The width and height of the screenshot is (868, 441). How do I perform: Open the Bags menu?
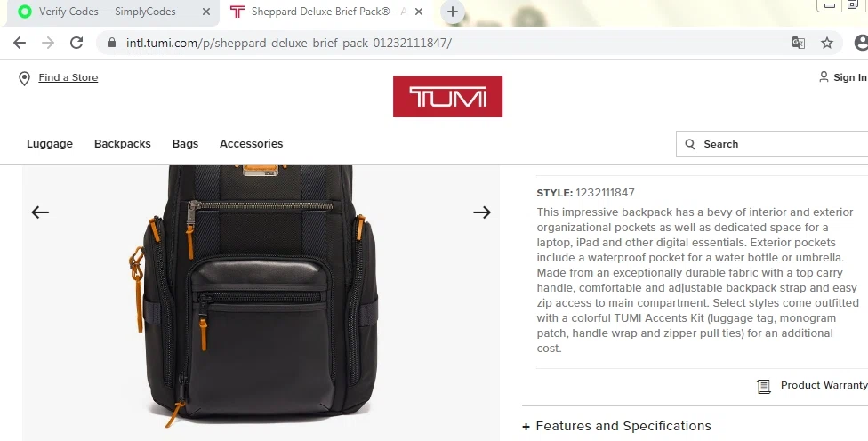point(185,144)
